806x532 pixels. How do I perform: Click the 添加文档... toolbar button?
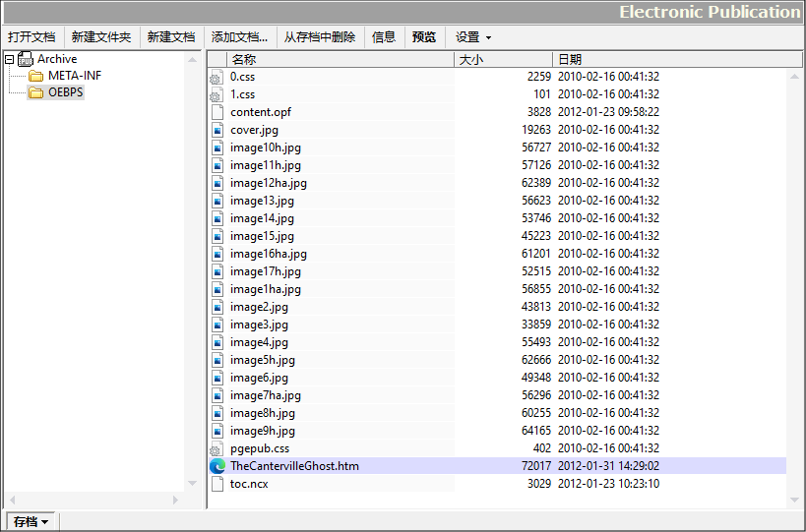coord(239,37)
